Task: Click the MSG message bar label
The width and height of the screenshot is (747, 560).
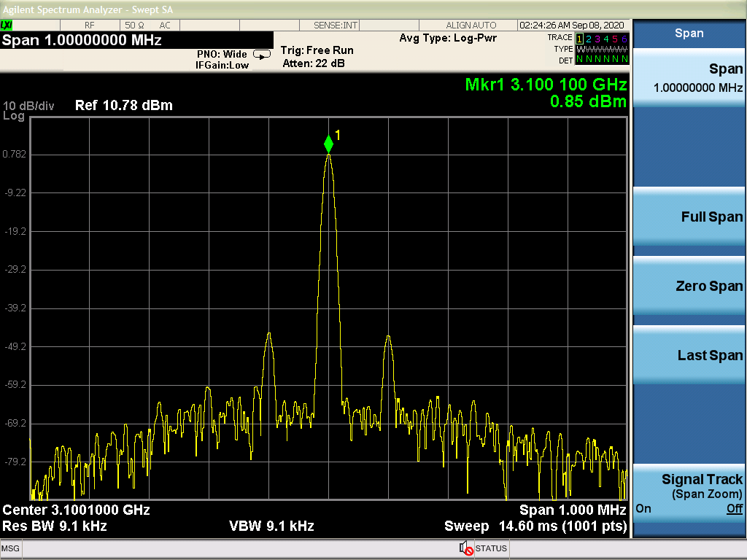Action: [10, 548]
